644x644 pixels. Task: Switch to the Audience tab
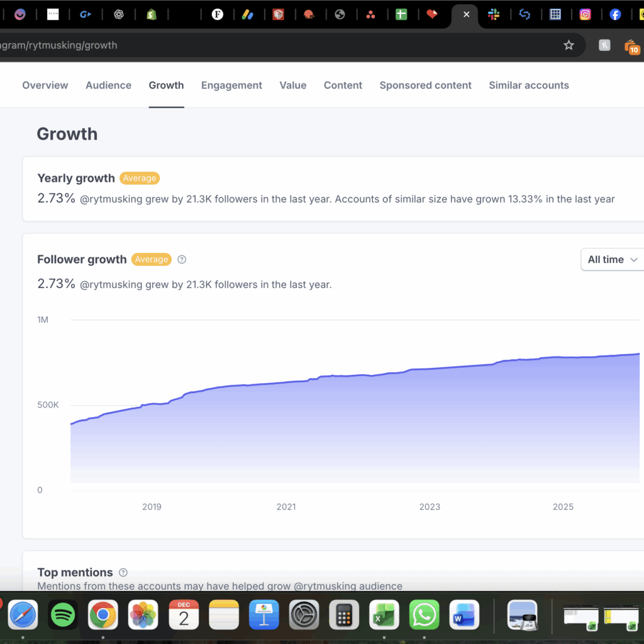108,86
